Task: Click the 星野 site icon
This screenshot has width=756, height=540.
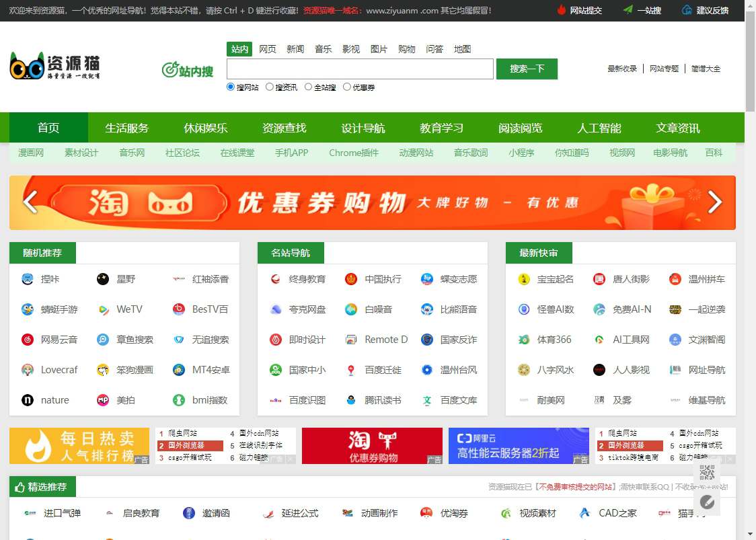Action: [x=103, y=279]
